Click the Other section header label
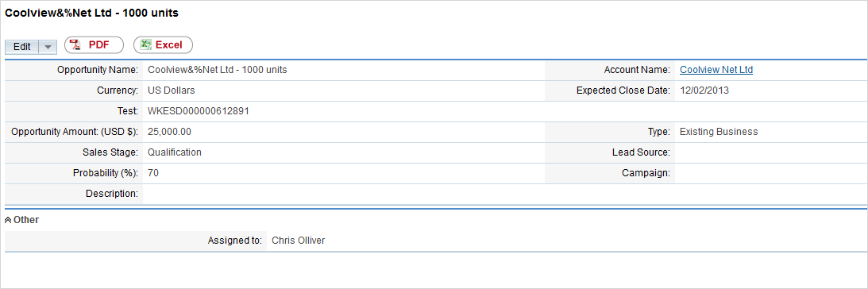 pos(26,220)
